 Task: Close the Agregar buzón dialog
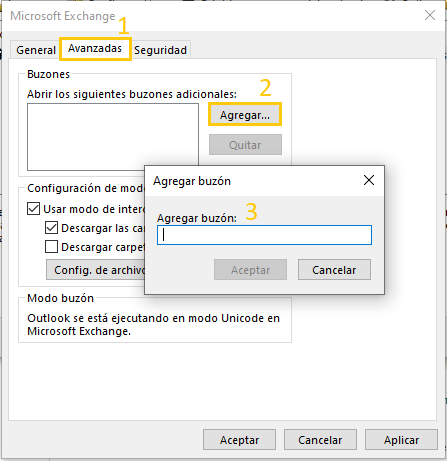369,180
